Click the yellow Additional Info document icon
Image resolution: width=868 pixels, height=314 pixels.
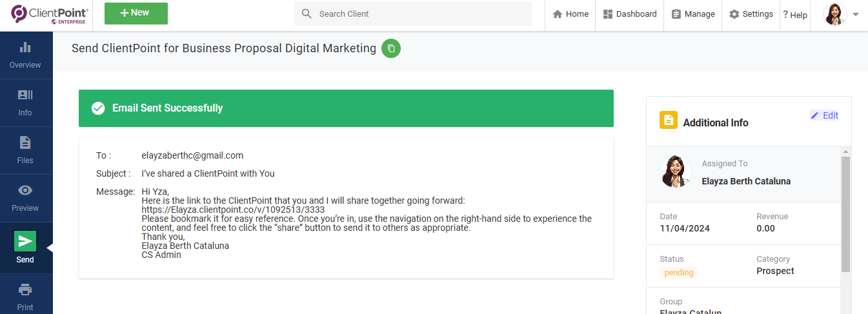pyautogui.click(x=669, y=121)
